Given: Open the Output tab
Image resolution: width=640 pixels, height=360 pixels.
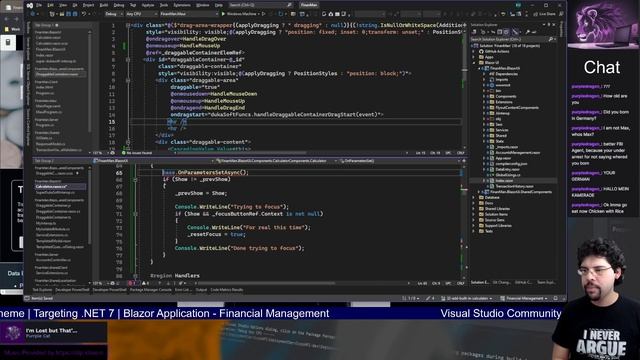Looking at the screenshot, I should pyautogui.click(x=201, y=290).
